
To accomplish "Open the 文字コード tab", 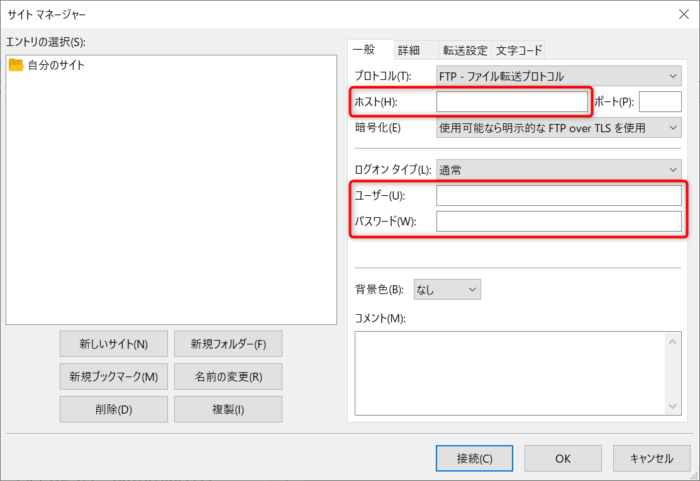I will [516, 50].
